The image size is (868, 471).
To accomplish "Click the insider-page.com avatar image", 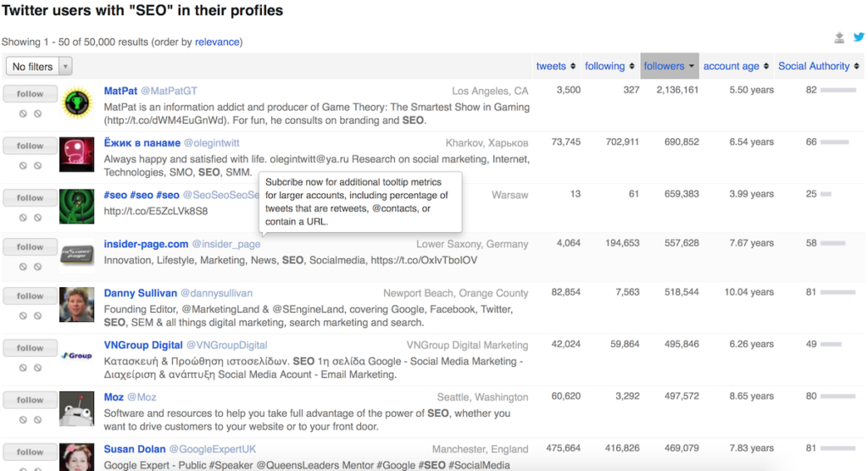I will [77, 255].
